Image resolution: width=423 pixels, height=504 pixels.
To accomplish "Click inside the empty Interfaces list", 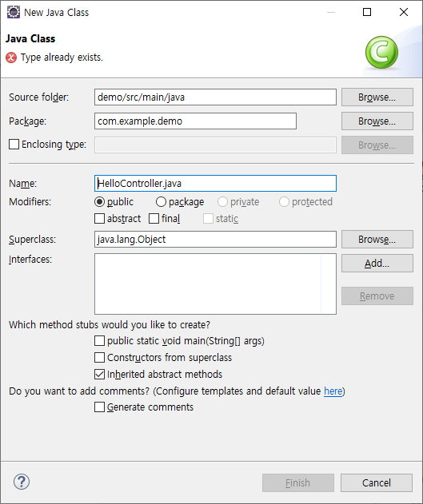I will [216, 284].
